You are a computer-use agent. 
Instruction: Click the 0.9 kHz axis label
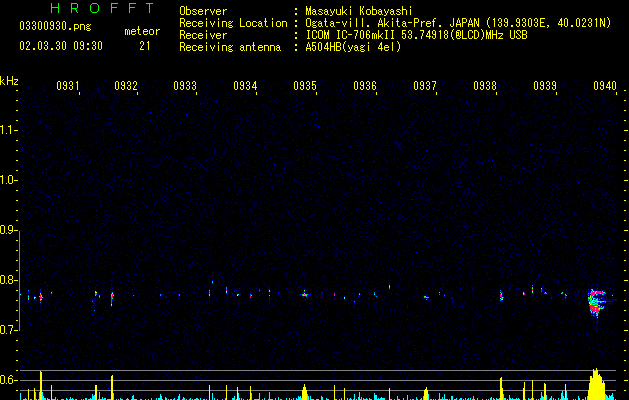tap(8, 230)
